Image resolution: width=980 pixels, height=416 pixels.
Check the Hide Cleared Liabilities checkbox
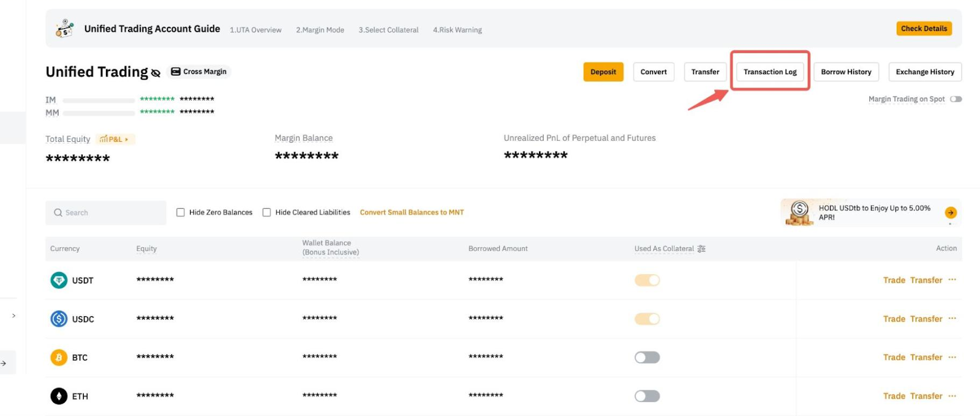coord(266,212)
